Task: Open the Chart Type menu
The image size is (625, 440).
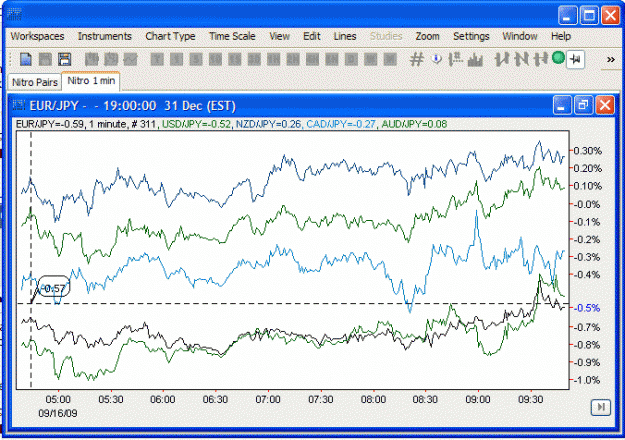Action: click(x=171, y=36)
